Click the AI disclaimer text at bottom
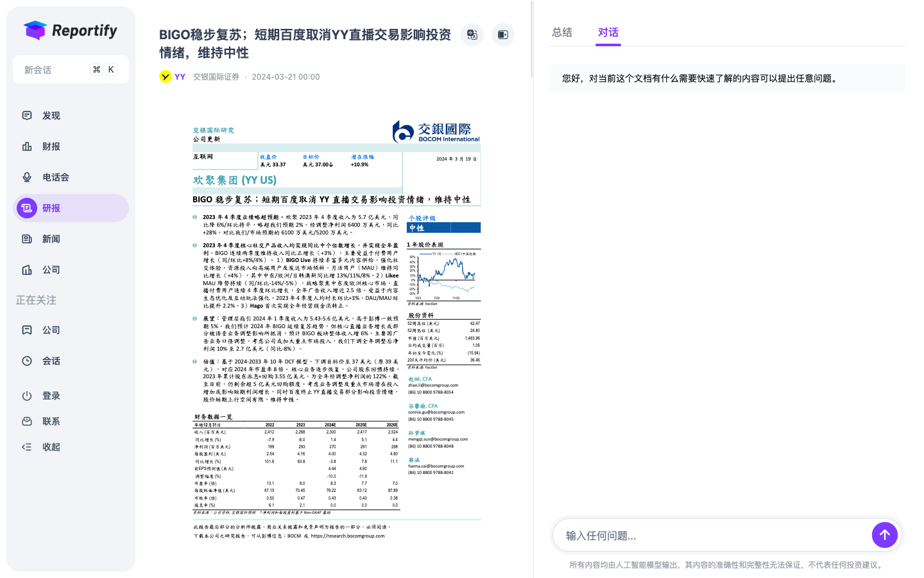The height and width of the screenshot is (578, 924). point(727,565)
